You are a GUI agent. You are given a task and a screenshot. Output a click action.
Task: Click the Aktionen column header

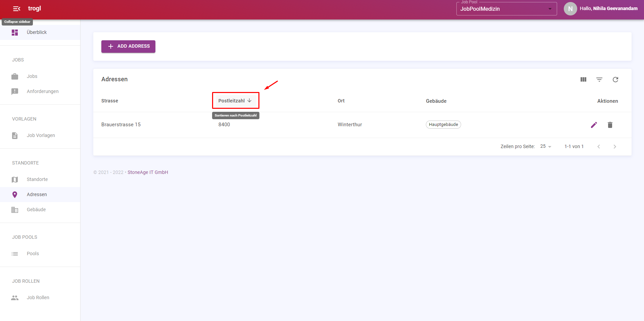(607, 101)
